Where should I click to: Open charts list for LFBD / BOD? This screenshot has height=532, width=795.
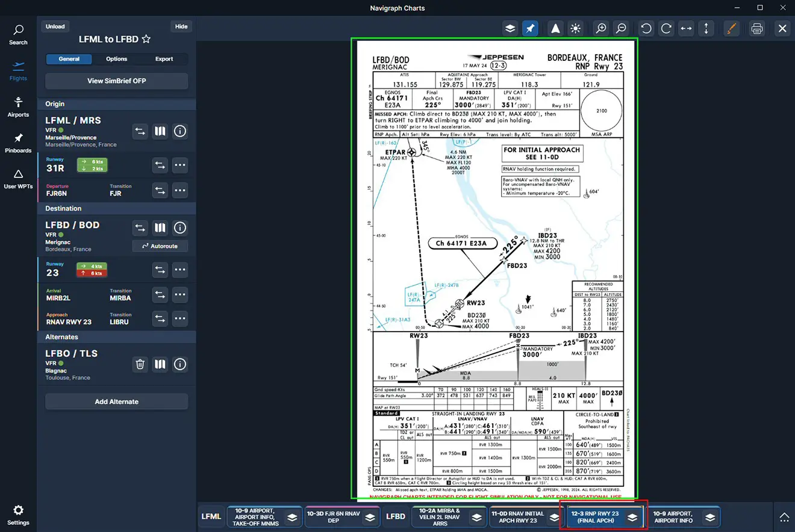pos(160,227)
